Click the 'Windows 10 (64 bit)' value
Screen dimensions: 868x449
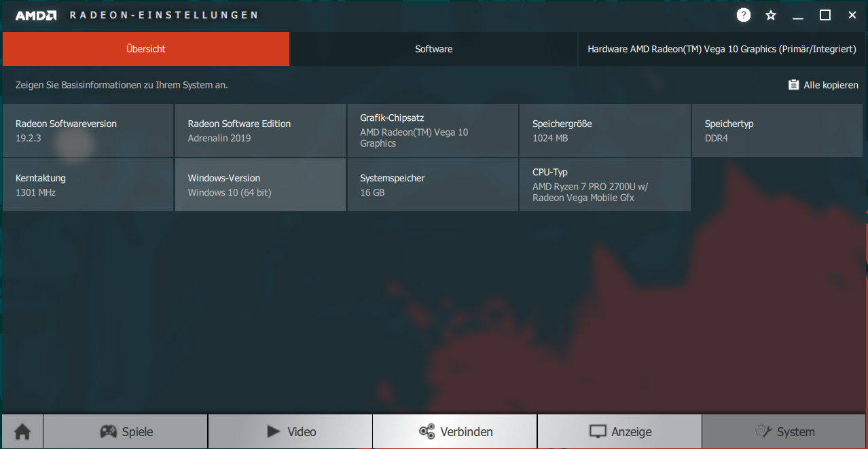(230, 192)
